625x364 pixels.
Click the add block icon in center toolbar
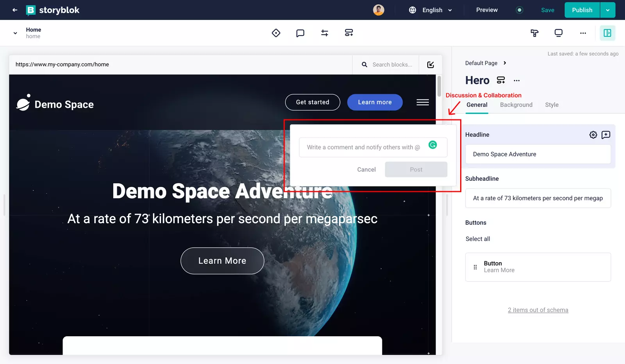point(349,33)
